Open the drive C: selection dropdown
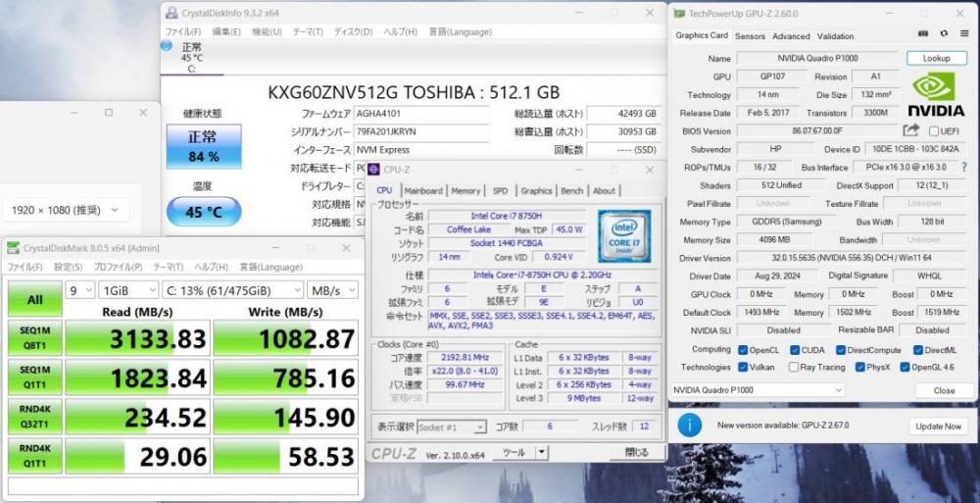This screenshot has width=980, height=503. (232, 290)
